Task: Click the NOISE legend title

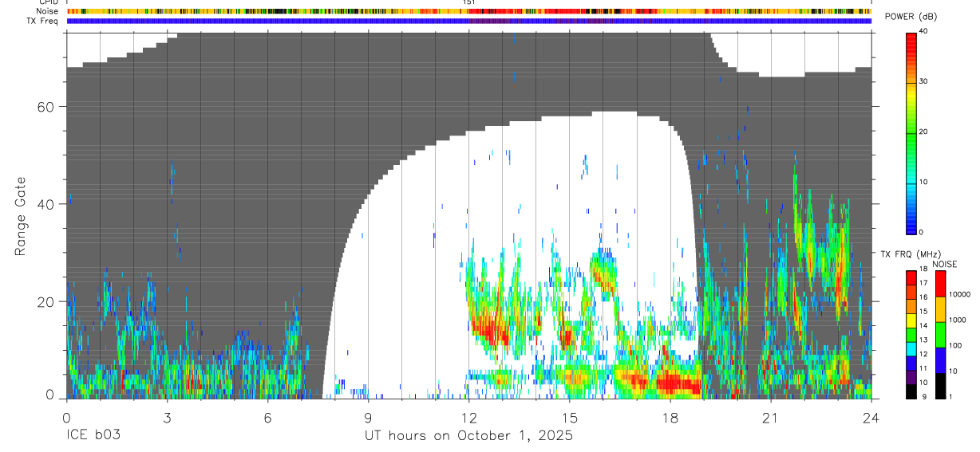Action: pyautogui.click(x=944, y=264)
